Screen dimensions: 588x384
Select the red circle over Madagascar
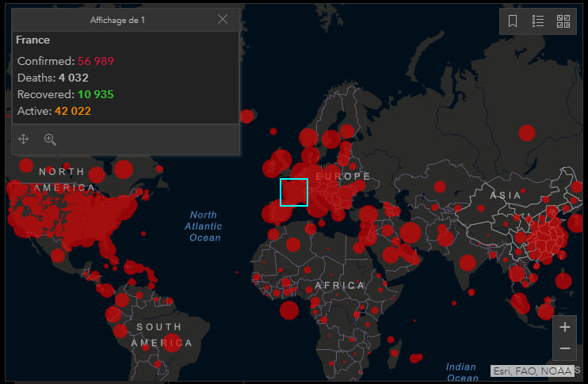pos(395,353)
